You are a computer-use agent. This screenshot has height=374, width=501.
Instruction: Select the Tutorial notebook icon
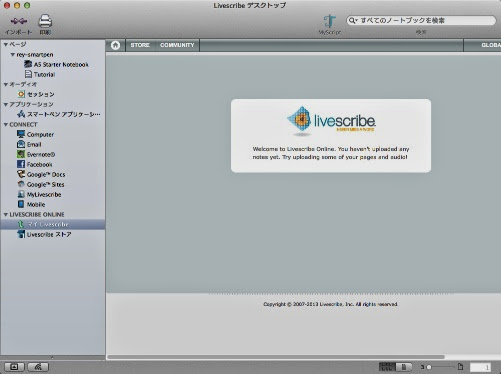(28, 74)
